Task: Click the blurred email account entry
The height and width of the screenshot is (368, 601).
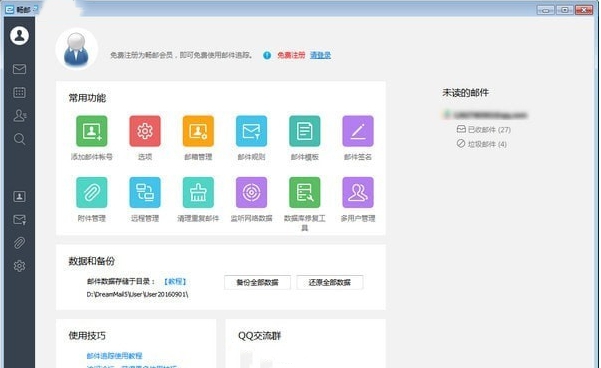Action: coord(486,115)
